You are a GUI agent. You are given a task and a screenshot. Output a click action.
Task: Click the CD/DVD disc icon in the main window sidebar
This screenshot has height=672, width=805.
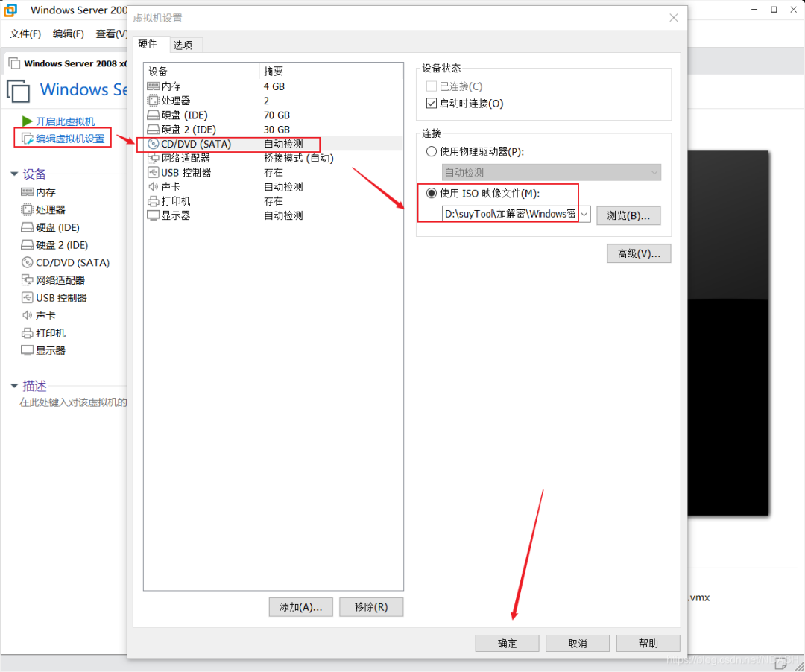coord(28,262)
